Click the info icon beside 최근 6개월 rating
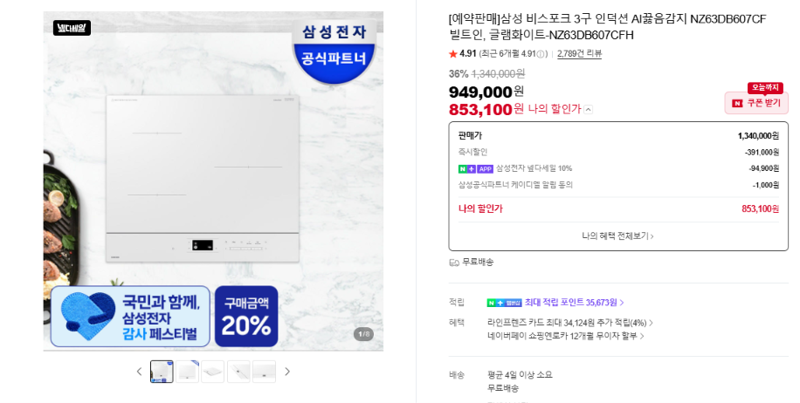The image size is (800, 403). [x=542, y=54]
